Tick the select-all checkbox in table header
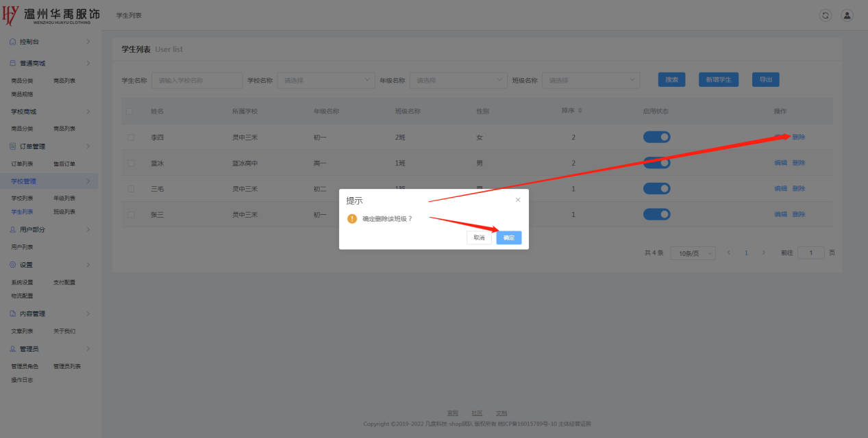This screenshot has width=868, height=438. [131, 111]
